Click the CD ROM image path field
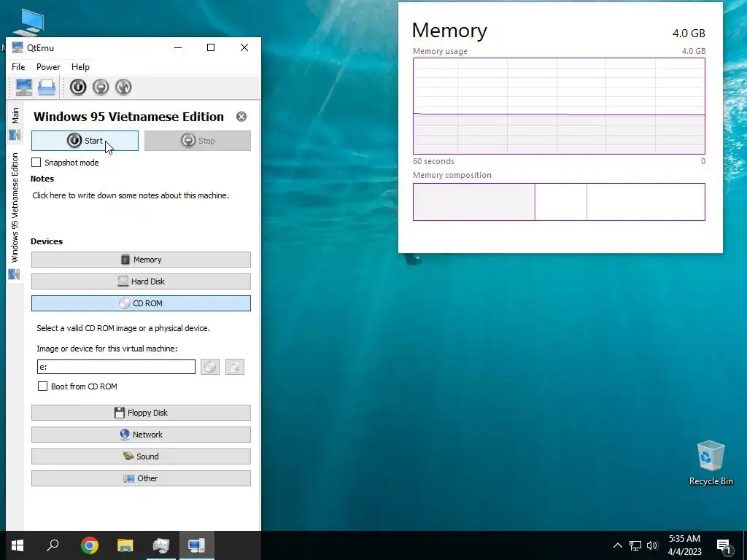This screenshot has height=560, width=747. tap(116, 367)
